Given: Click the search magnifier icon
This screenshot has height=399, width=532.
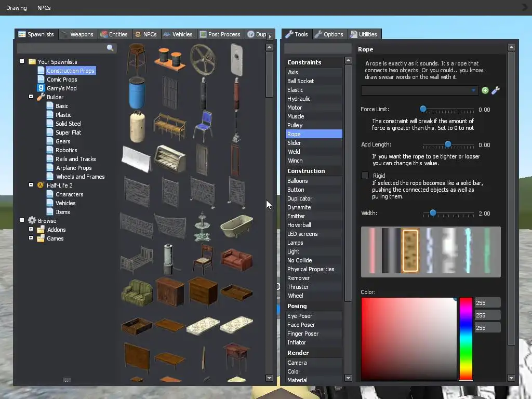Looking at the screenshot, I should pyautogui.click(x=110, y=48).
